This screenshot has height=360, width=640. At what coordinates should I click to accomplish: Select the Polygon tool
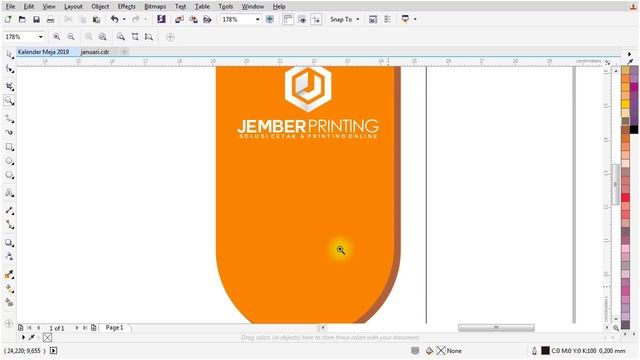click(9, 175)
